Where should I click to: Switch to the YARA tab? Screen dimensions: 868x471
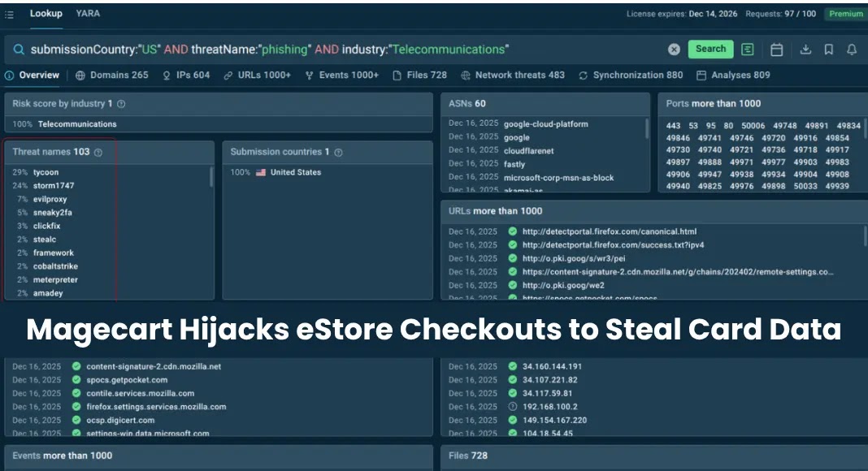[x=88, y=13]
